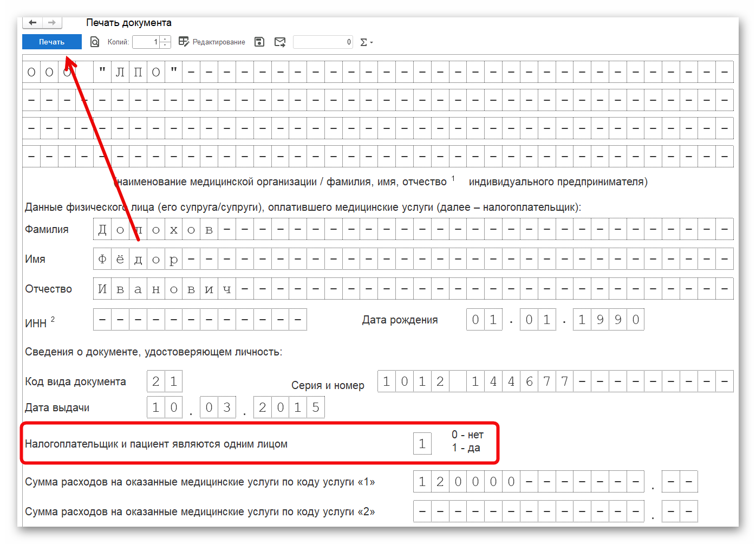Click the Фамилия label
The height and width of the screenshot is (544, 756).
click(x=47, y=229)
